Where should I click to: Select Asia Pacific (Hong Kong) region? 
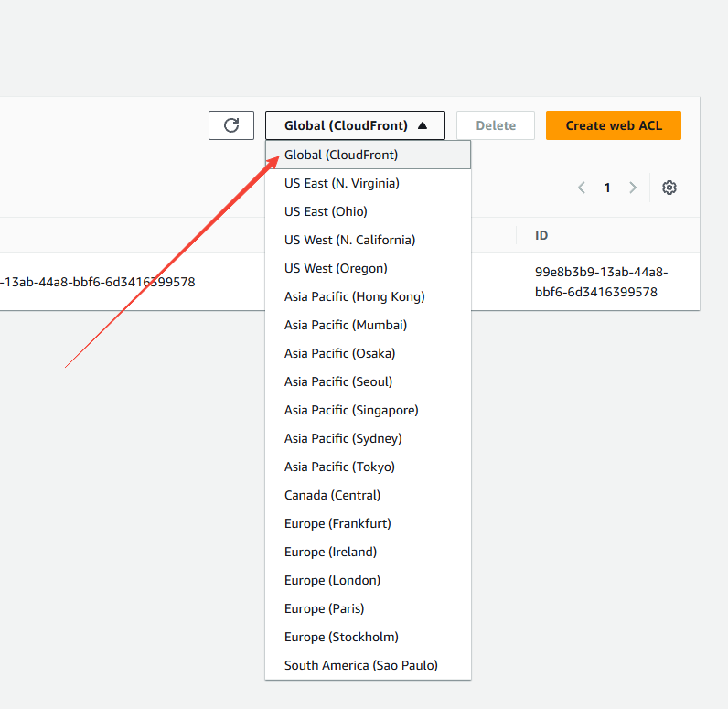pos(354,296)
